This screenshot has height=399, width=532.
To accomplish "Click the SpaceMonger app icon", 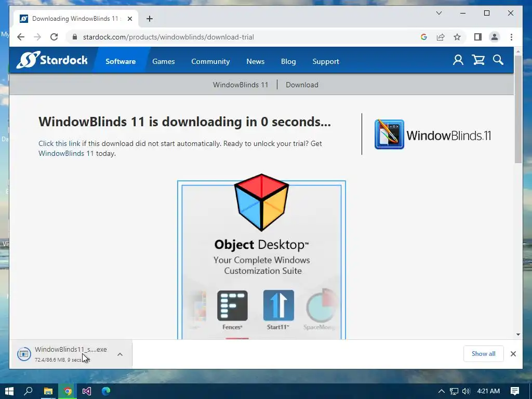I will (x=321, y=305).
